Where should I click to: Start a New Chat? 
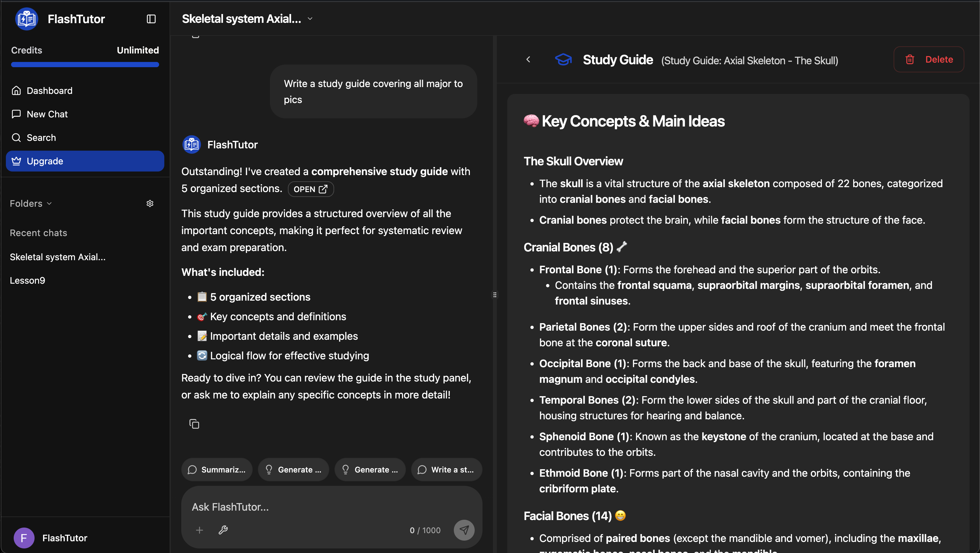[47, 114]
